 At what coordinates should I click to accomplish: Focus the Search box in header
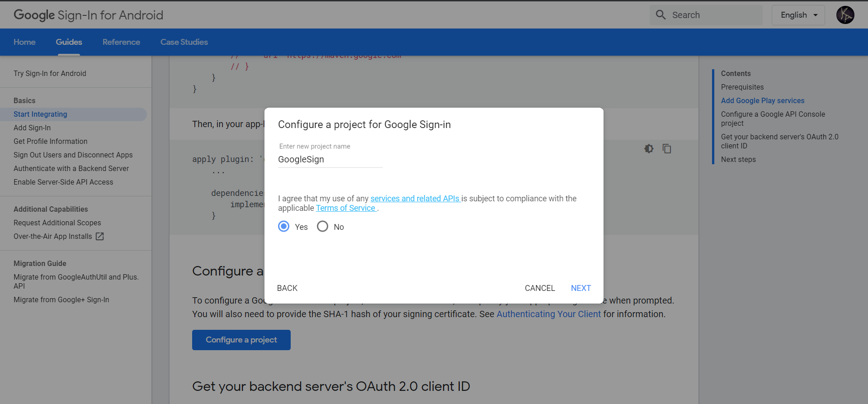point(706,15)
